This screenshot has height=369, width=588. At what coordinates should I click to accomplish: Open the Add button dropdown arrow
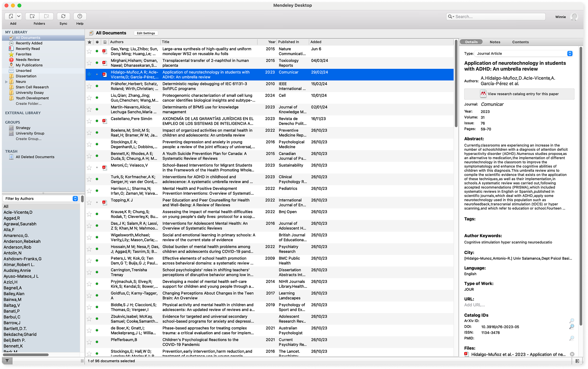point(19,16)
